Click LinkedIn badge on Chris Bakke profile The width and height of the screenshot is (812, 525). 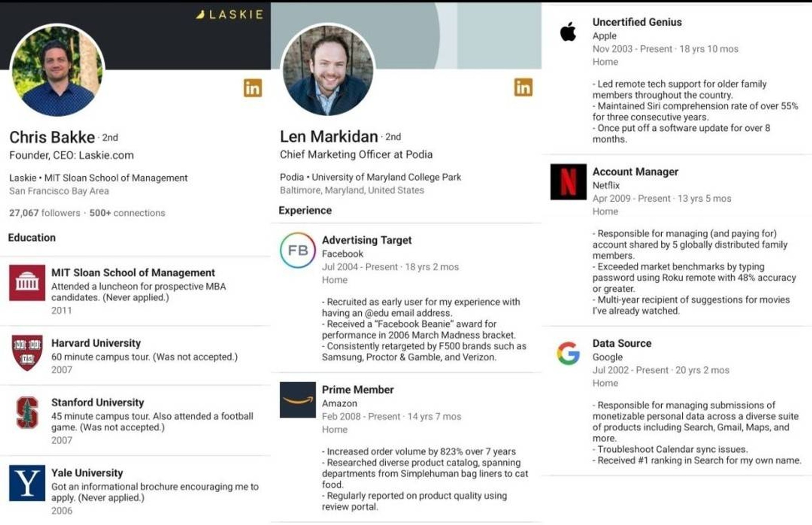[x=253, y=88]
